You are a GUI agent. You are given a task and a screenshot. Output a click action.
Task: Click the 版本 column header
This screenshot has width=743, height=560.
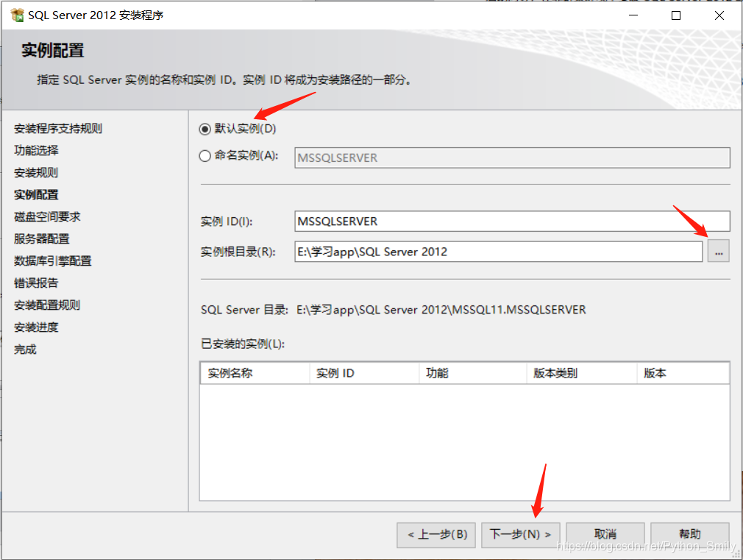pyautogui.click(x=683, y=373)
